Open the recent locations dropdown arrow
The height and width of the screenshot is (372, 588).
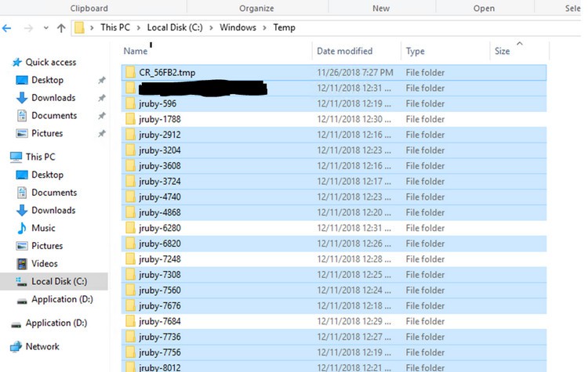[45, 27]
